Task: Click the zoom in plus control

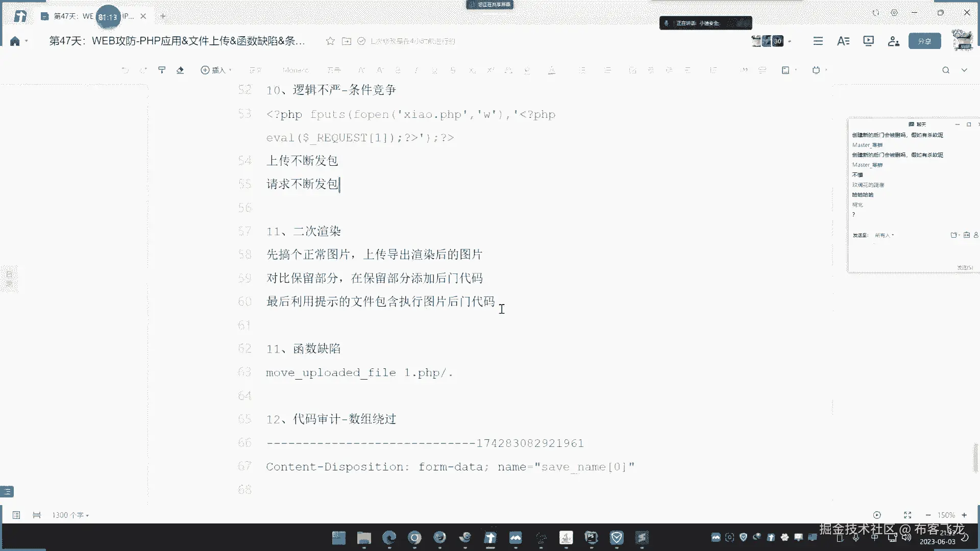Action: click(964, 515)
